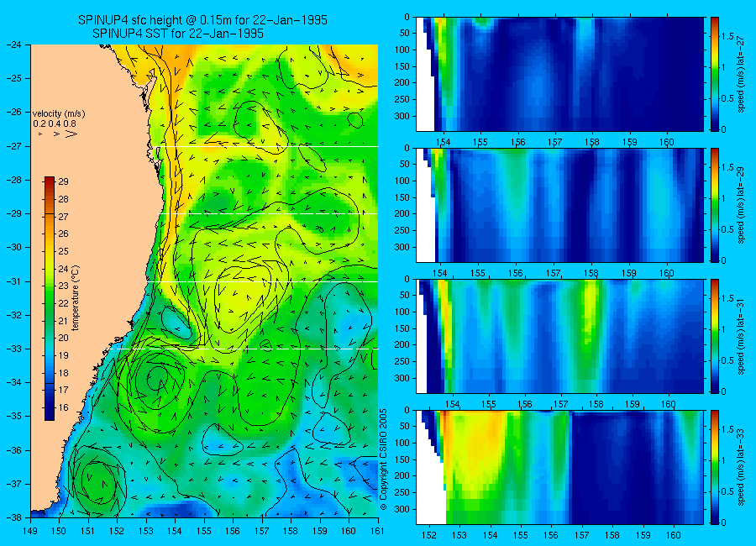The height and width of the screenshot is (546, 756).
Task: Click the "155" longitude label under the SST map
Action: [204, 531]
